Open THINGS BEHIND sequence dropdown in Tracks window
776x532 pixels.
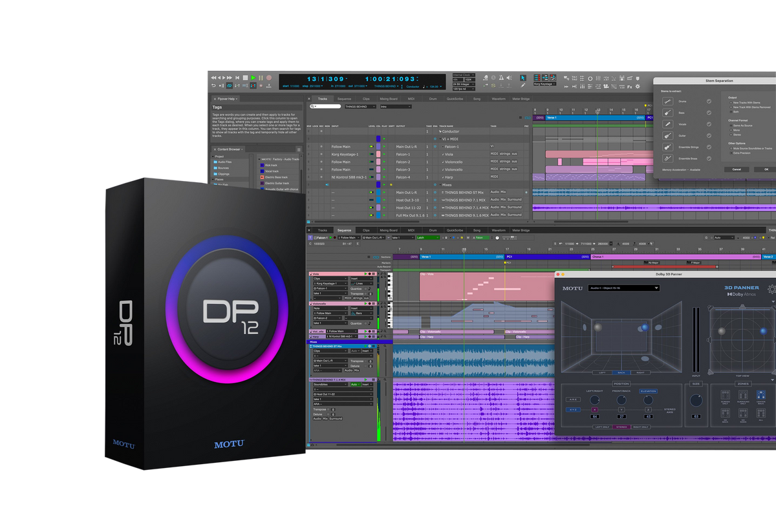(x=360, y=107)
